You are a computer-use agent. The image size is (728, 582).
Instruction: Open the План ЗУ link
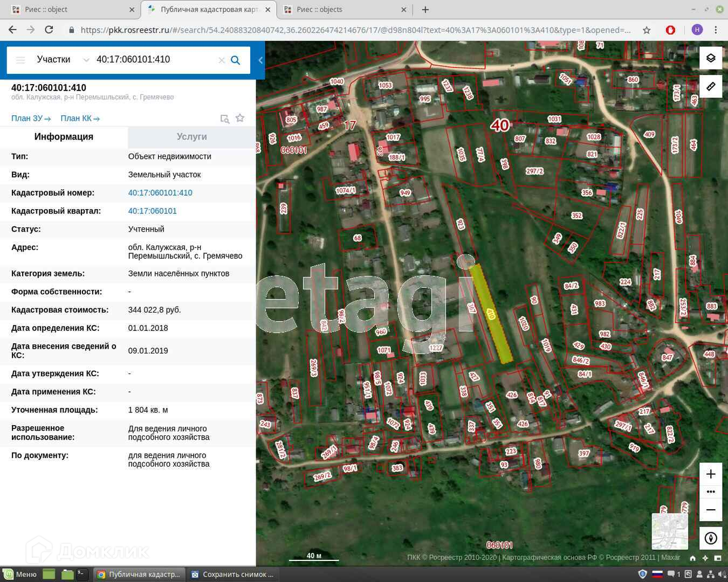coord(31,119)
